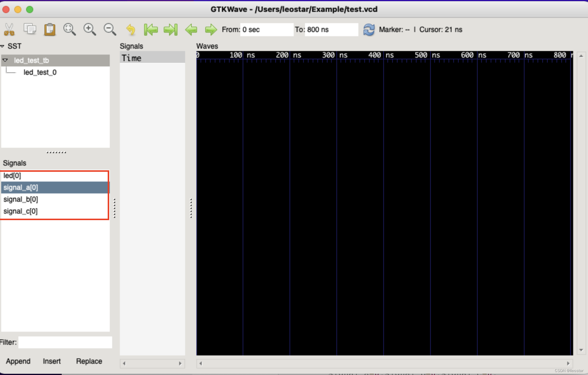588x375 pixels.
Task: Click the Paste traces clipboard icon
Action: tap(50, 29)
